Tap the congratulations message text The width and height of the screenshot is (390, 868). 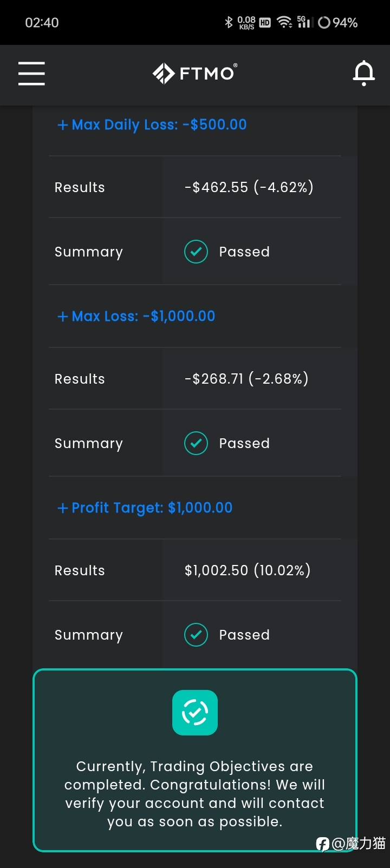(x=195, y=794)
